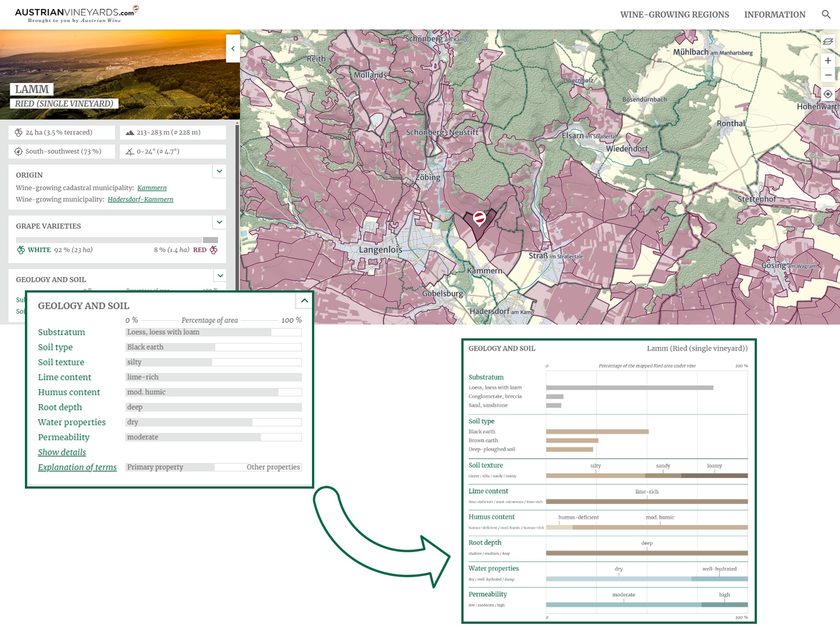Click the AustrianVineyards.com logo
The image size is (840, 630).
77,14
